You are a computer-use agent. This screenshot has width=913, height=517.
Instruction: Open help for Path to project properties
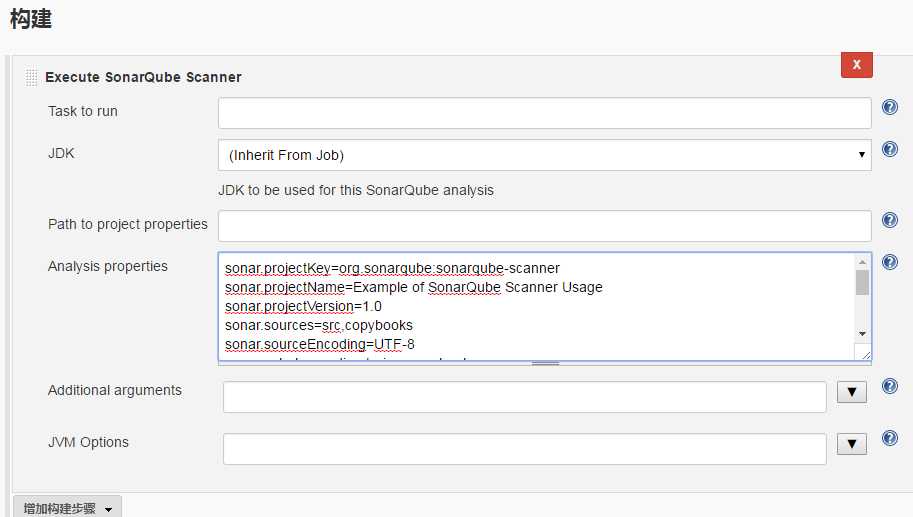pyautogui.click(x=890, y=220)
